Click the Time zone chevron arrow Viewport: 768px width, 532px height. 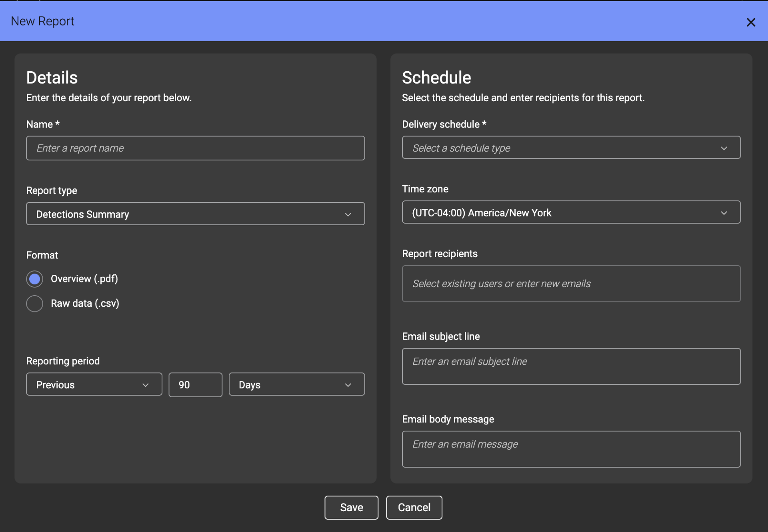[x=724, y=213]
